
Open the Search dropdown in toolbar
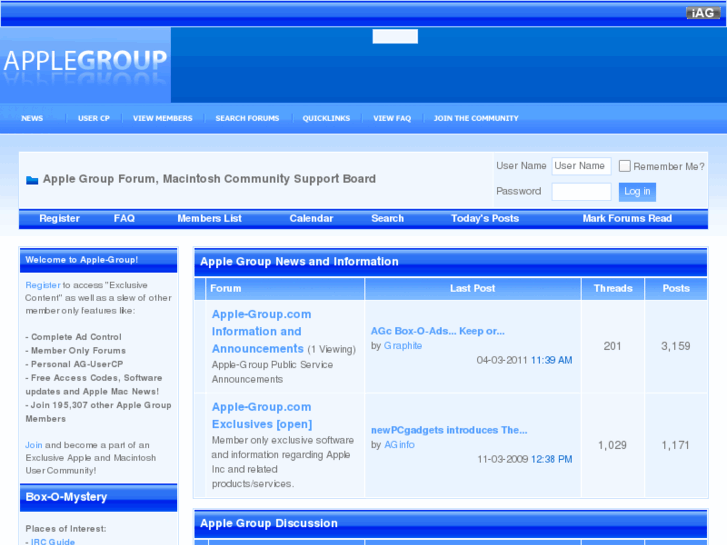(387, 218)
